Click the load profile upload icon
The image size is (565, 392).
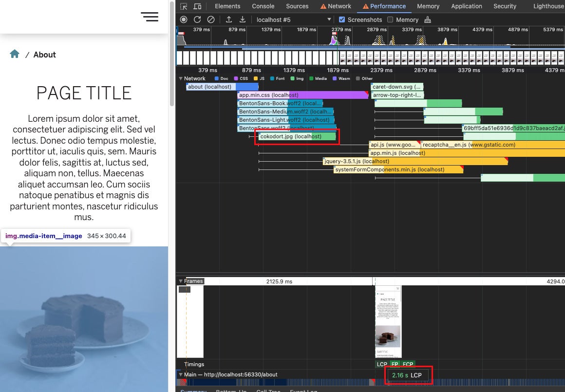pyautogui.click(x=229, y=19)
